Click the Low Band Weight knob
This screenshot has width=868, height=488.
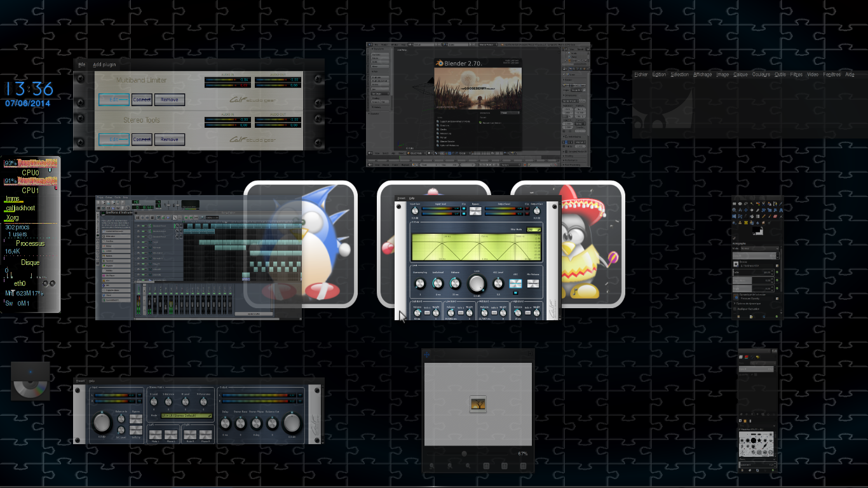pyautogui.click(x=470, y=313)
